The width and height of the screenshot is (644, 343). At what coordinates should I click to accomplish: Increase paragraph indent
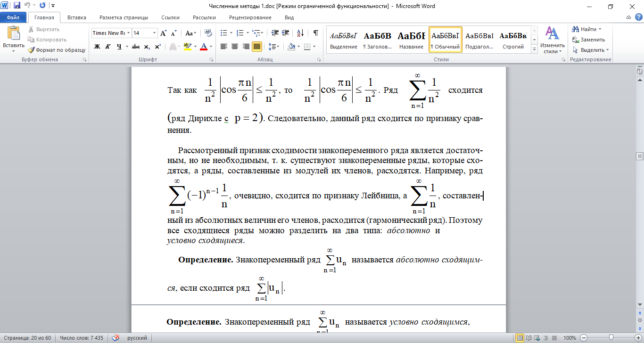[286, 33]
